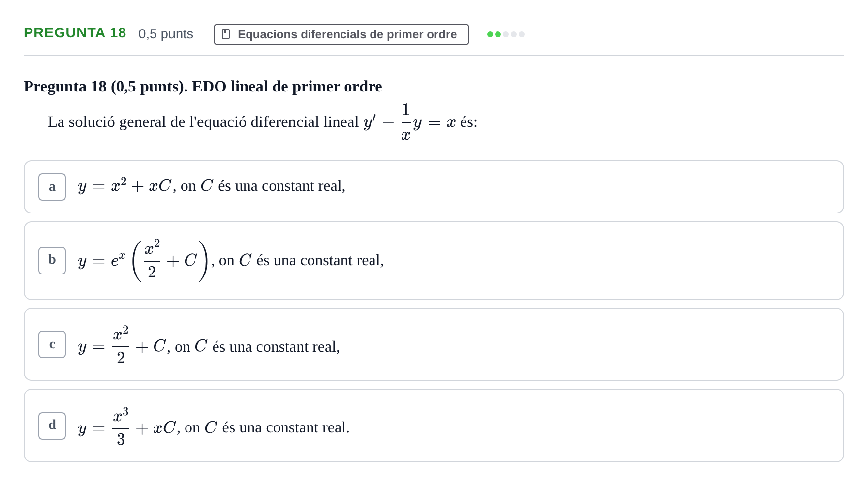Click the formula y = x²/2 + C
Viewport: 868px width, 487px height.
click(x=122, y=345)
